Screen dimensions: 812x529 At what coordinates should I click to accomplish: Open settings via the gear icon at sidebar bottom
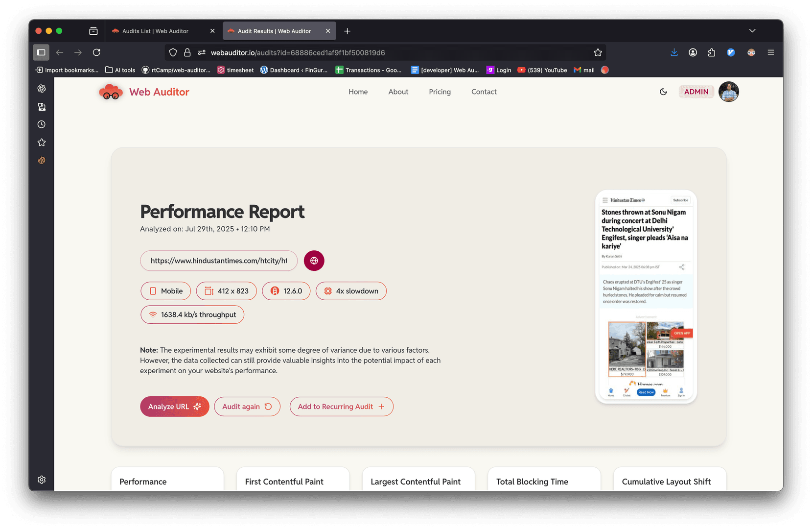point(41,479)
